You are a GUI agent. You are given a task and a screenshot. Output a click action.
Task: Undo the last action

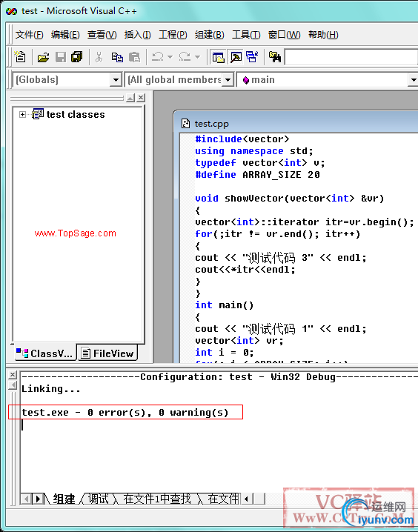pos(157,57)
